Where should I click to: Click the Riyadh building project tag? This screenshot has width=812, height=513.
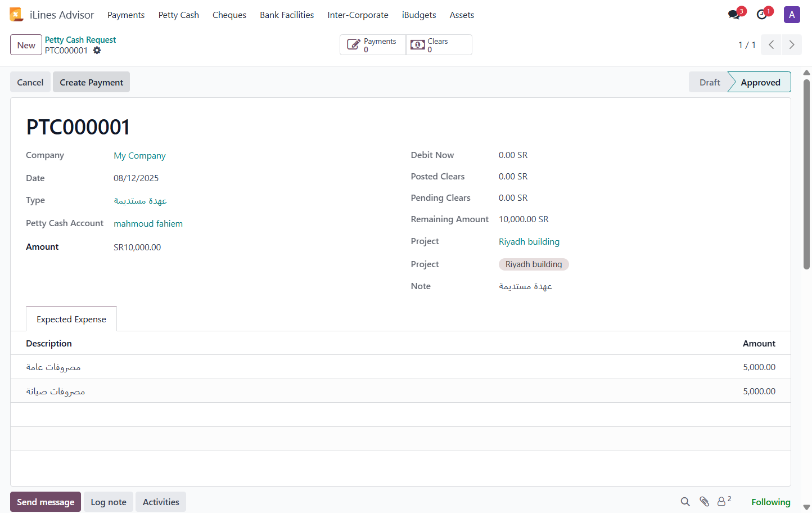click(534, 264)
